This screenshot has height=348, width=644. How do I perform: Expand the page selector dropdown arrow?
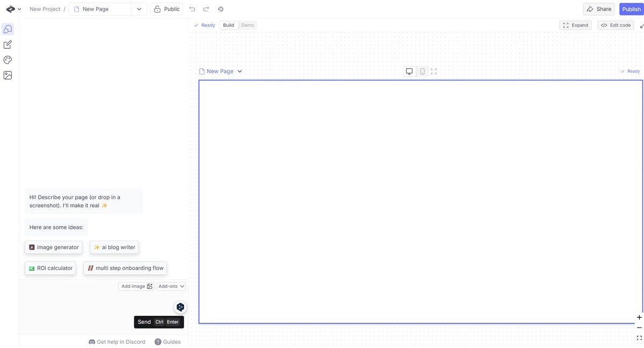(139, 9)
